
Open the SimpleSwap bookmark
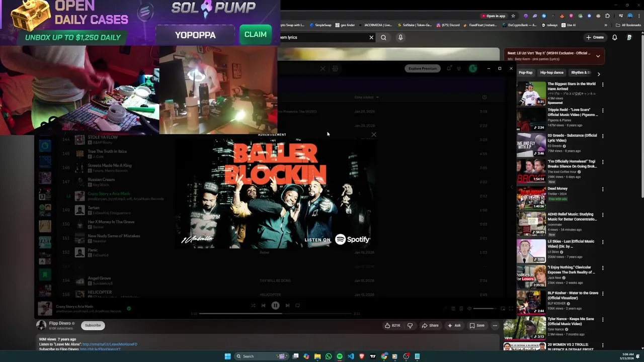pos(321,25)
